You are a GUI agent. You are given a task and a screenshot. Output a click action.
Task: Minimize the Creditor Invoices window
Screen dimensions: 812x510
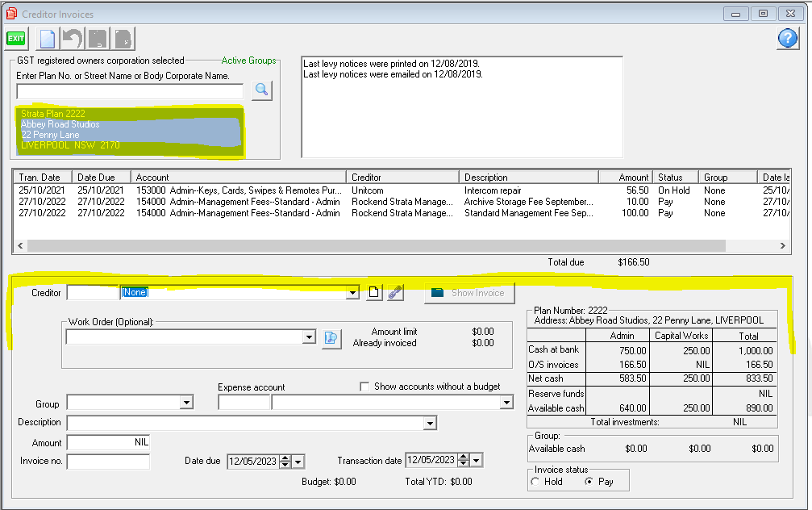click(x=735, y=14)
